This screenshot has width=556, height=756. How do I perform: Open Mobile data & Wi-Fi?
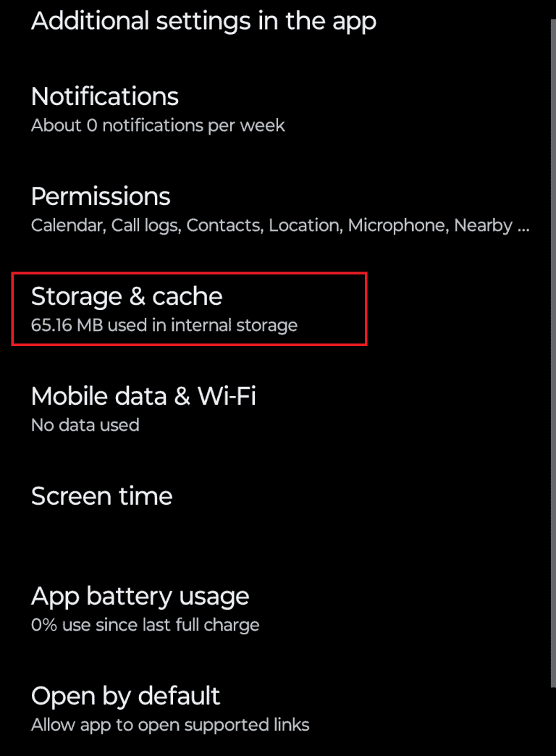143,396
